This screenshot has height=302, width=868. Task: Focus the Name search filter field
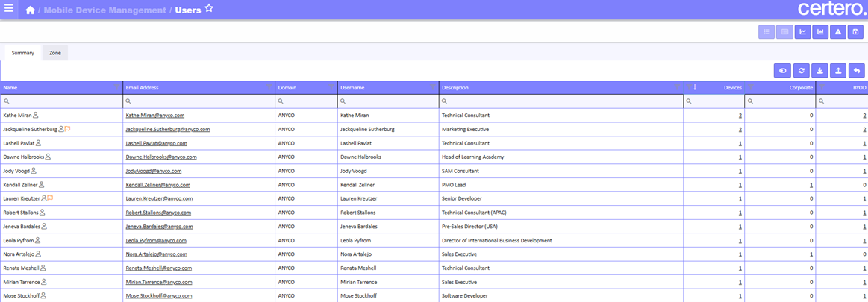(61, 101)
